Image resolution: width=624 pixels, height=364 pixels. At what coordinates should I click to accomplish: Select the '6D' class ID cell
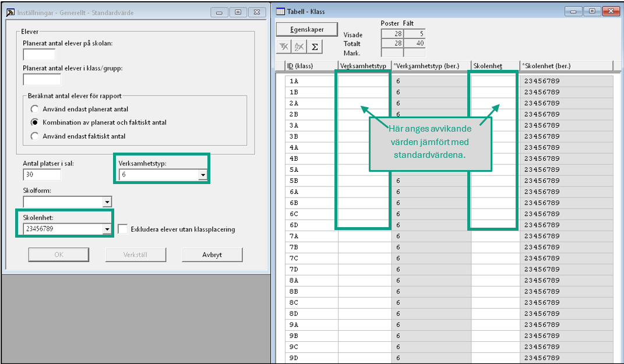[312, 225]
